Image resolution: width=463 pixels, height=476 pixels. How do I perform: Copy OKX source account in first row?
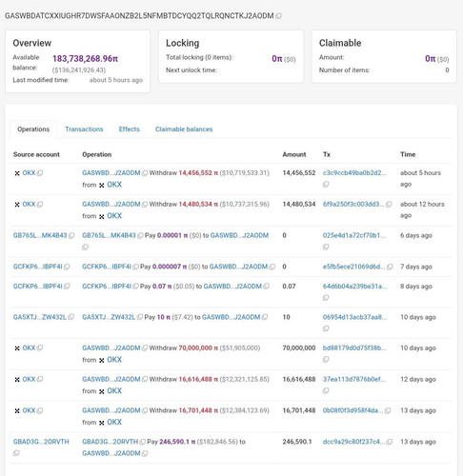(40, 173)
